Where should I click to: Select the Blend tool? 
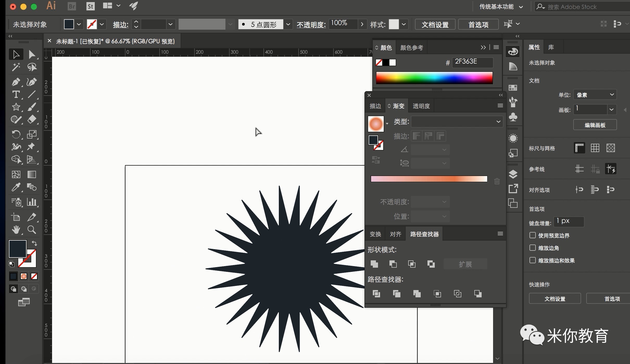pos(32,187)
